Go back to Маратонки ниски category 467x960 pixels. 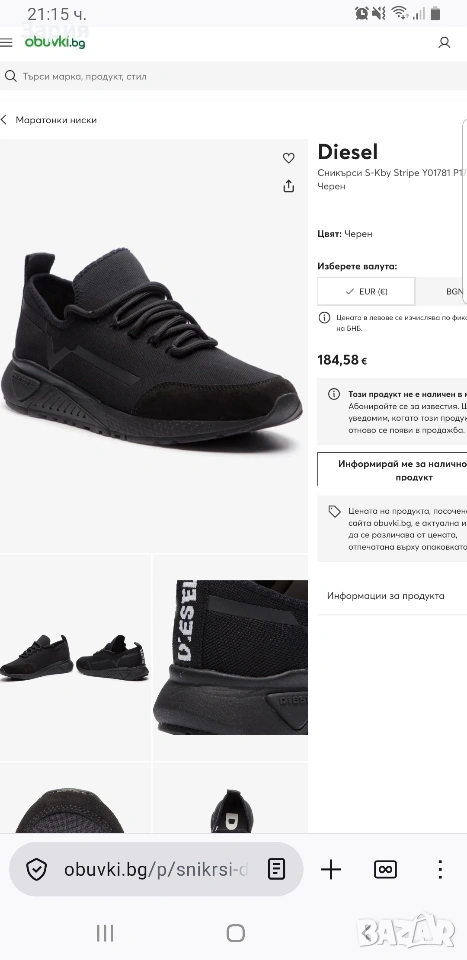point(49,120)
